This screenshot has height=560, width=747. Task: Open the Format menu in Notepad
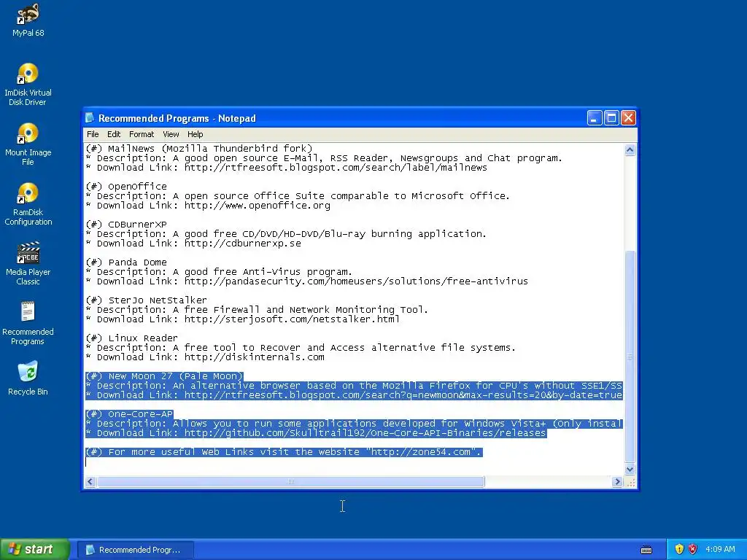point(142,134)
